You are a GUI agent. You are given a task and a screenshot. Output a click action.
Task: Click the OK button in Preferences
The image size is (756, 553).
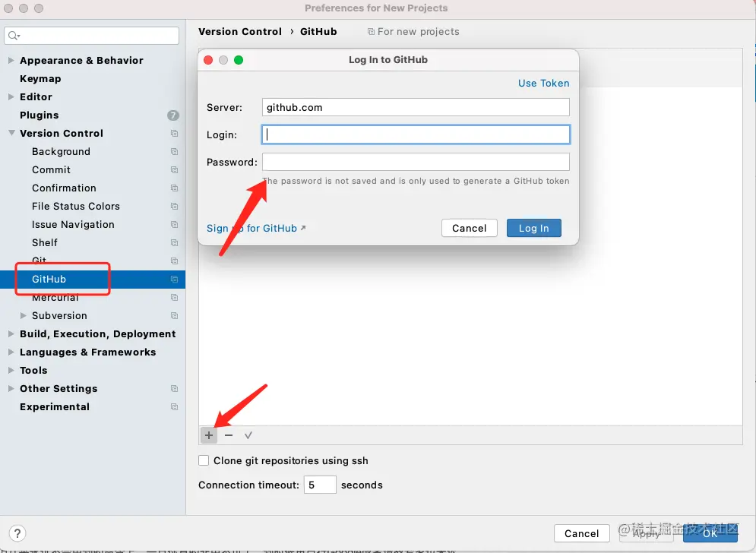(710, 533)
